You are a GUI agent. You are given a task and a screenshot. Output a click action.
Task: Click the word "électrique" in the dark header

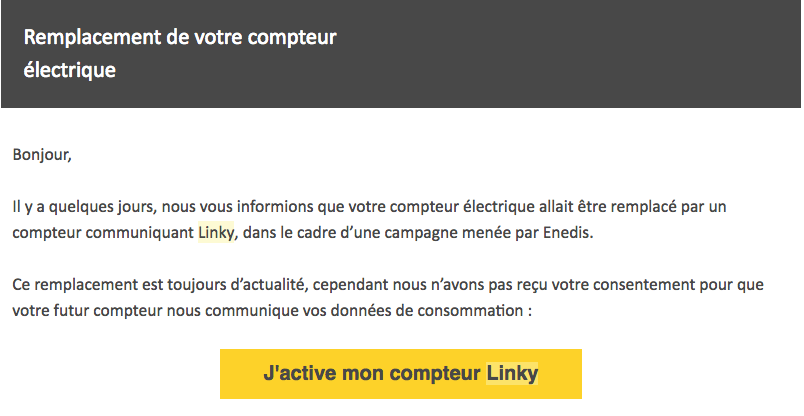coord(70,70)
